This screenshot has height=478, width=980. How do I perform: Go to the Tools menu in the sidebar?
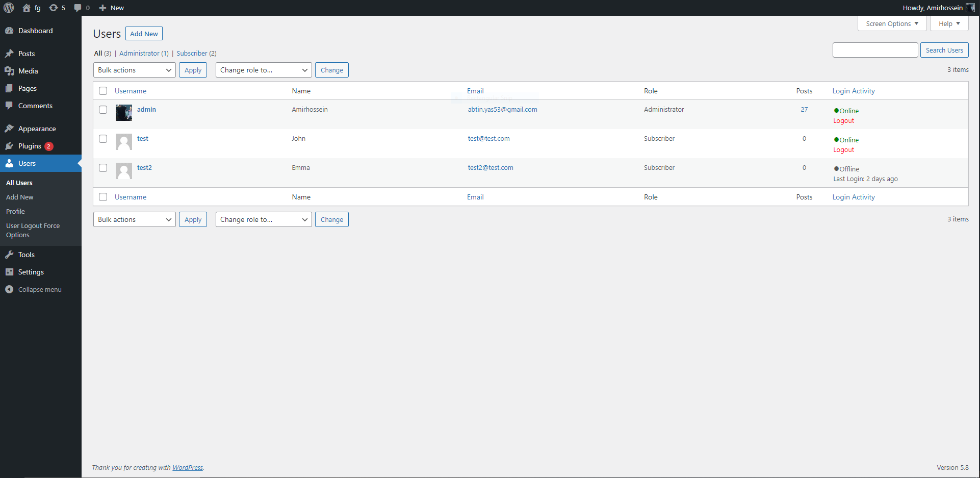25,255
